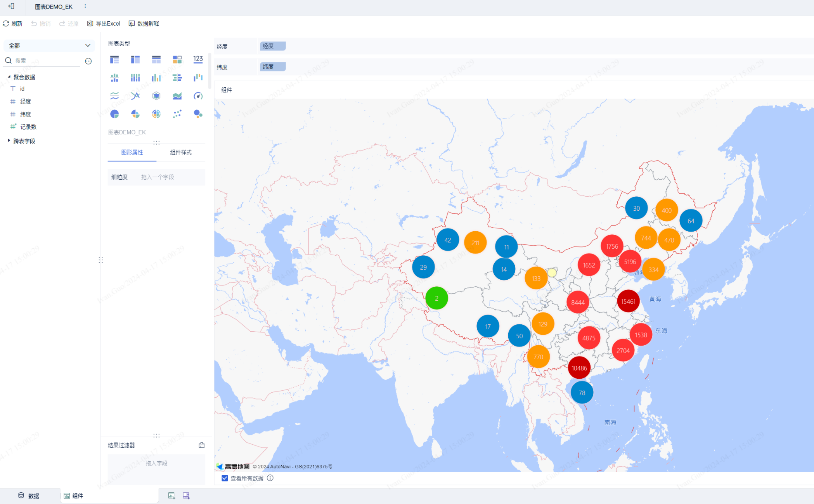Choose the pie chart type icon
814x504 pixels.
[x=114, y=114]
